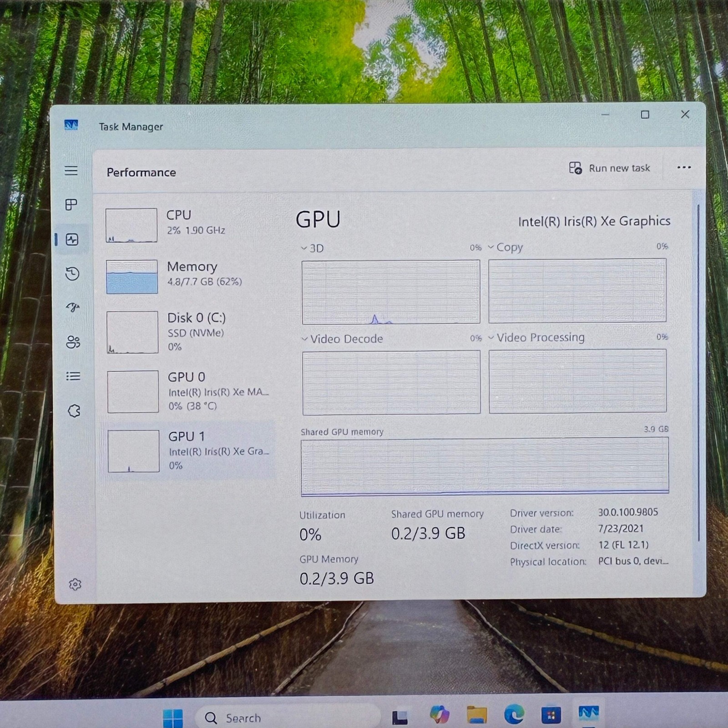Select the Performance page icon in sidebar

(72, 239)
